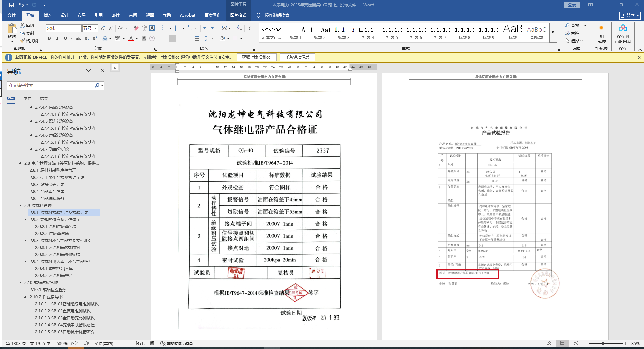
Task: Switch to read mode view in status bar
Action: tap(549, 343)
